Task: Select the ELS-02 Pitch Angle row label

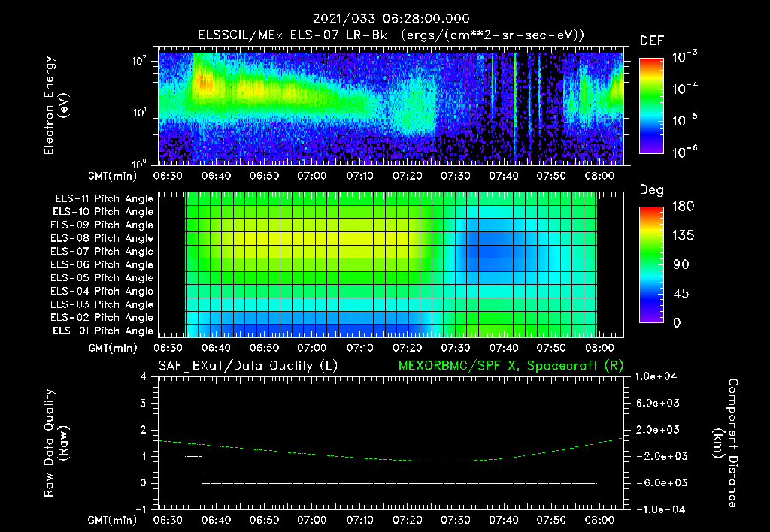Action: (x=102, y=318)
